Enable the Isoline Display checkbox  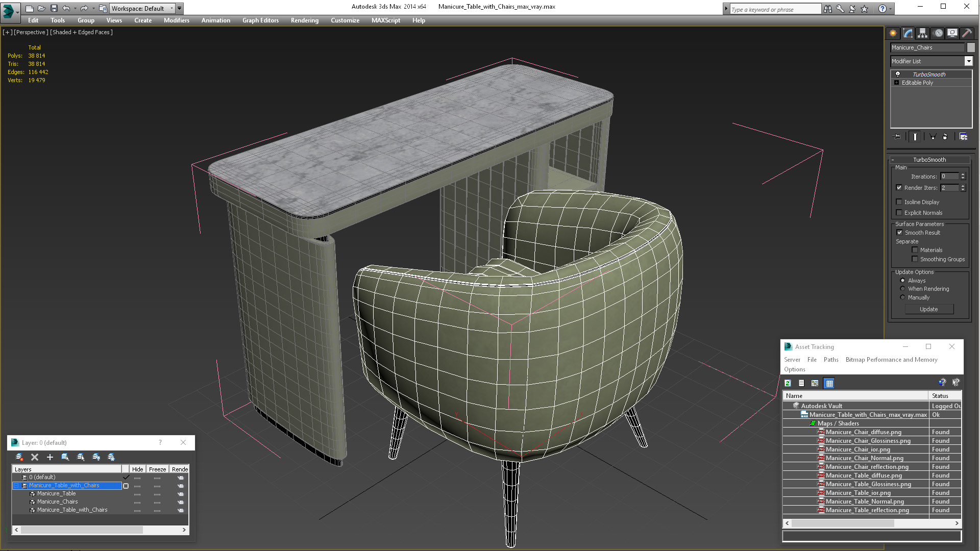point(899,202)
